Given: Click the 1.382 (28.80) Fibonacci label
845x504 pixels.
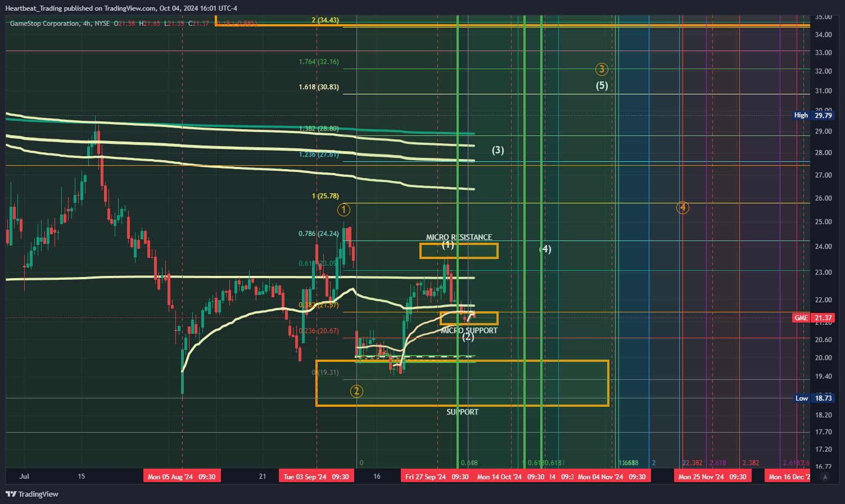Looking at the screenshot, I should pyautogui.click(x=319, y=129).
